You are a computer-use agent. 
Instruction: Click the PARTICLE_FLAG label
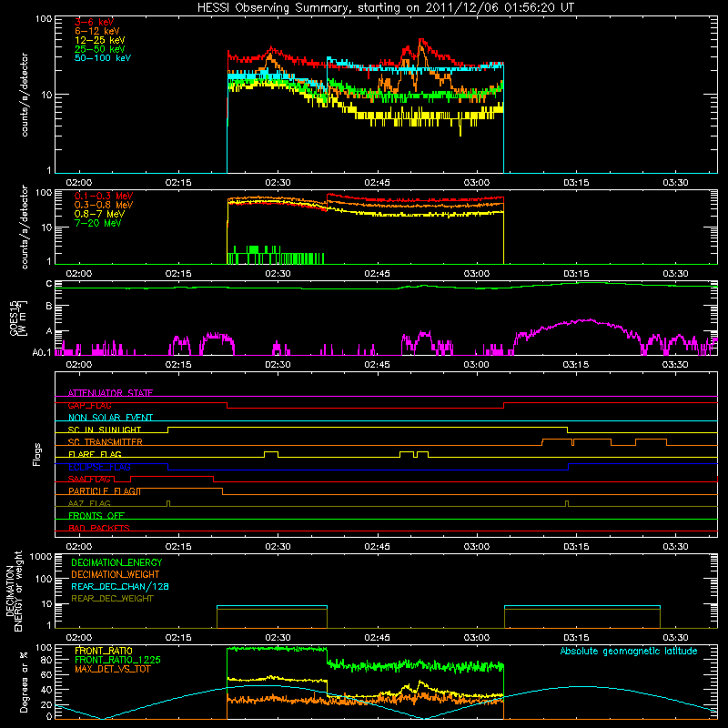(103, 491)
